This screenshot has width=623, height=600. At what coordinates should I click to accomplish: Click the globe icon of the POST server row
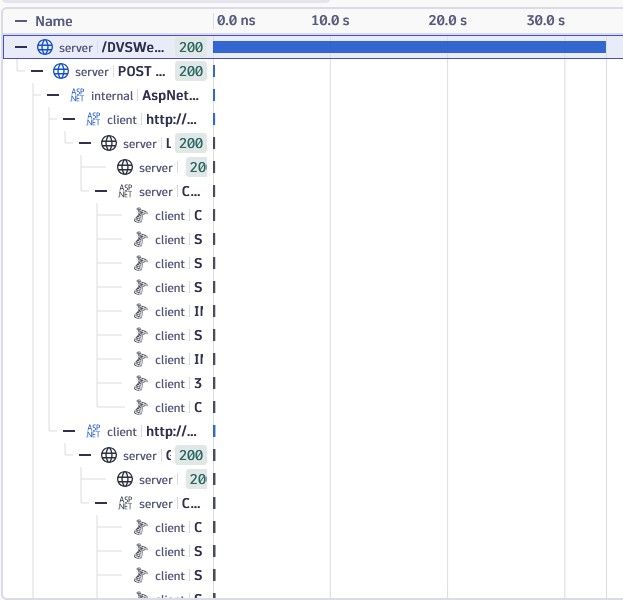tap(61, 72)
